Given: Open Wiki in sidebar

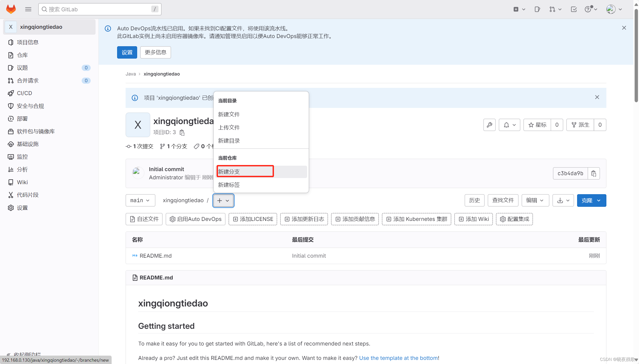Looking at the screenshot, I should (49, 182).
